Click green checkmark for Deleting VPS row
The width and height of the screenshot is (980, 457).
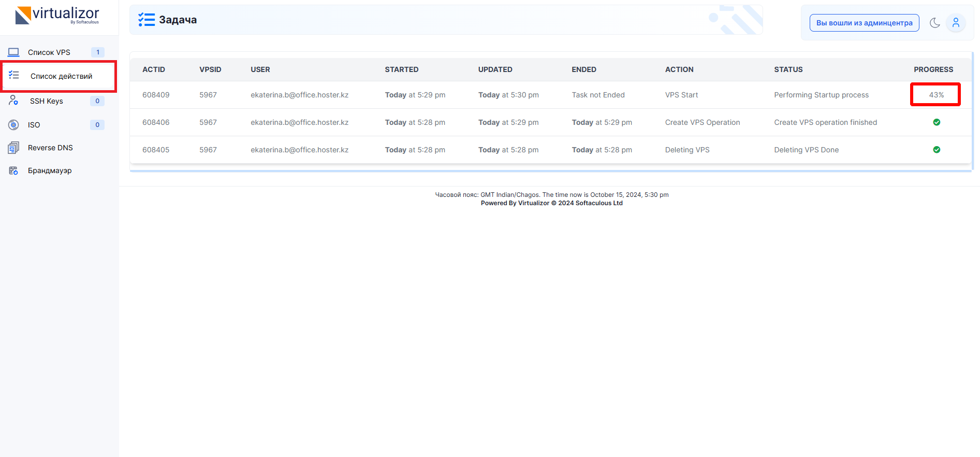click(936, 150)
